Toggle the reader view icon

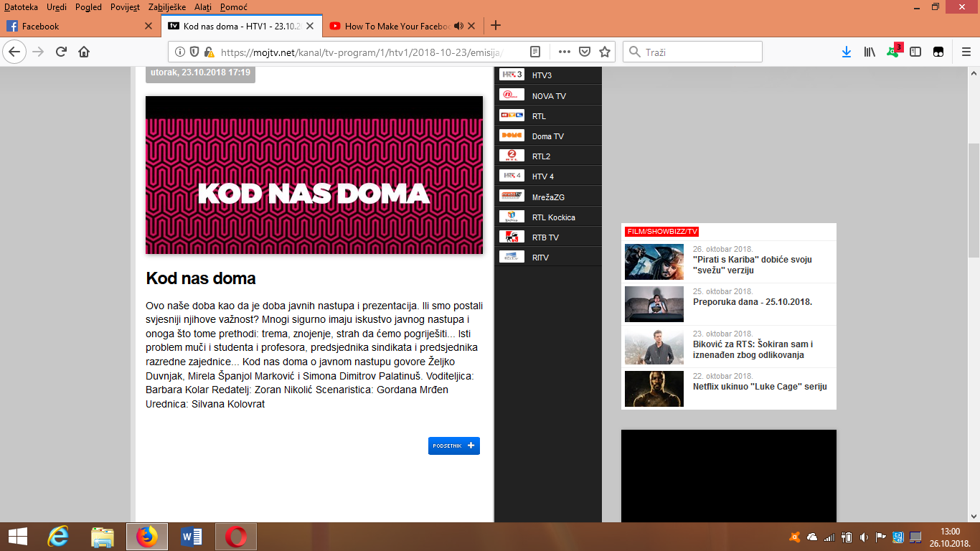535,52
